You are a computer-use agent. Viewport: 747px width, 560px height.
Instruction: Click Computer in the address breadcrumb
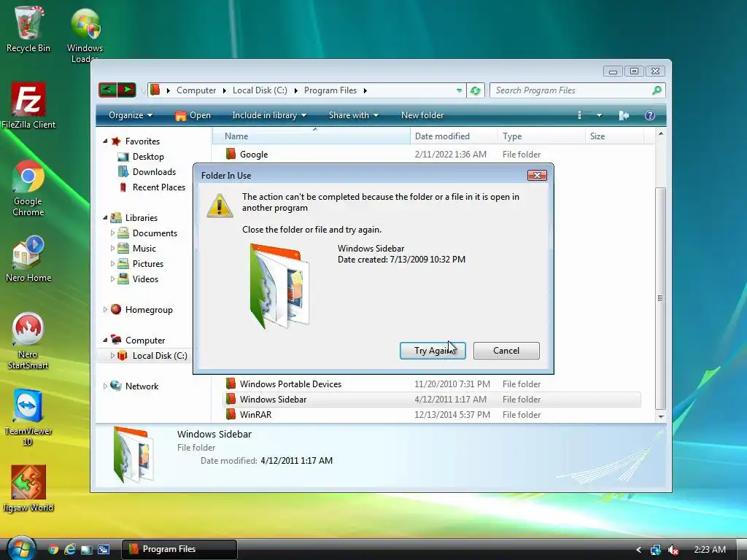(196, 90)
